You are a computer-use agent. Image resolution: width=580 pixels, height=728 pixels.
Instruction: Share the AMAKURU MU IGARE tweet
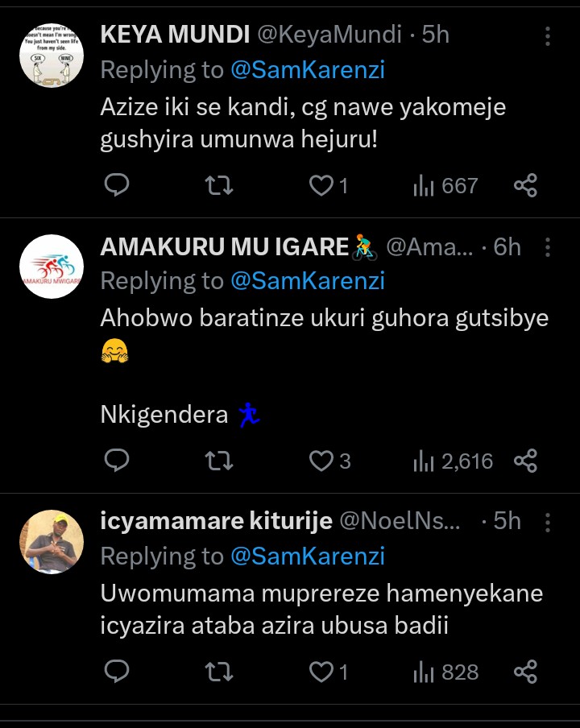pos(525,461)
